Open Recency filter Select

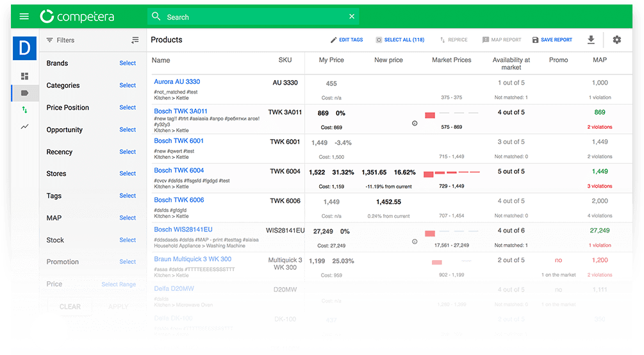pos(128,152)
